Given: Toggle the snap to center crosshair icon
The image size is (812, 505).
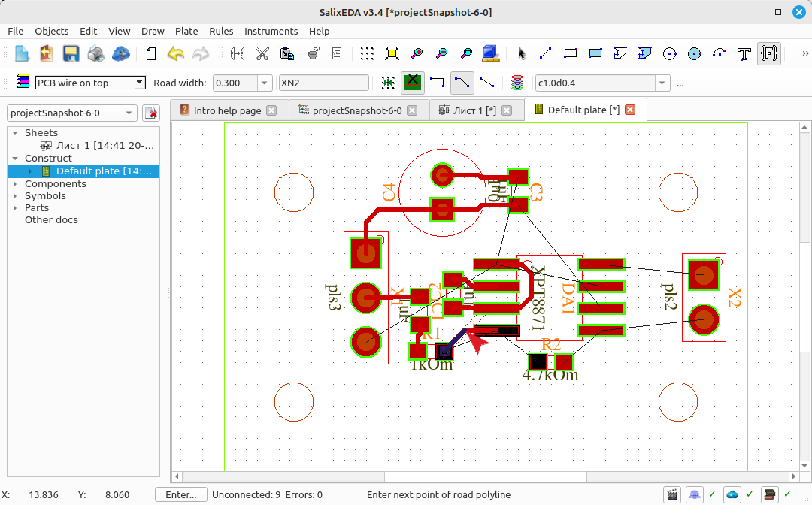Looking at the screenshot, I should (388, 83).
